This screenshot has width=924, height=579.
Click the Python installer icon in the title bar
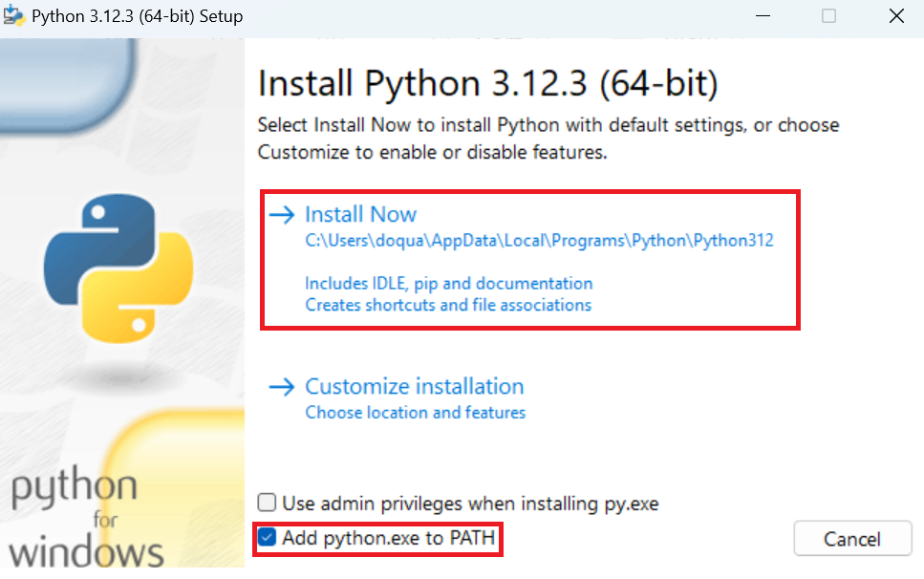tap(15, 15)
